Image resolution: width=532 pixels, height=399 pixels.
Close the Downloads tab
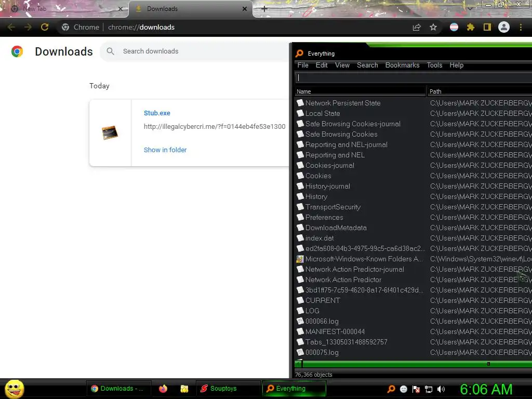pos(245,9)
